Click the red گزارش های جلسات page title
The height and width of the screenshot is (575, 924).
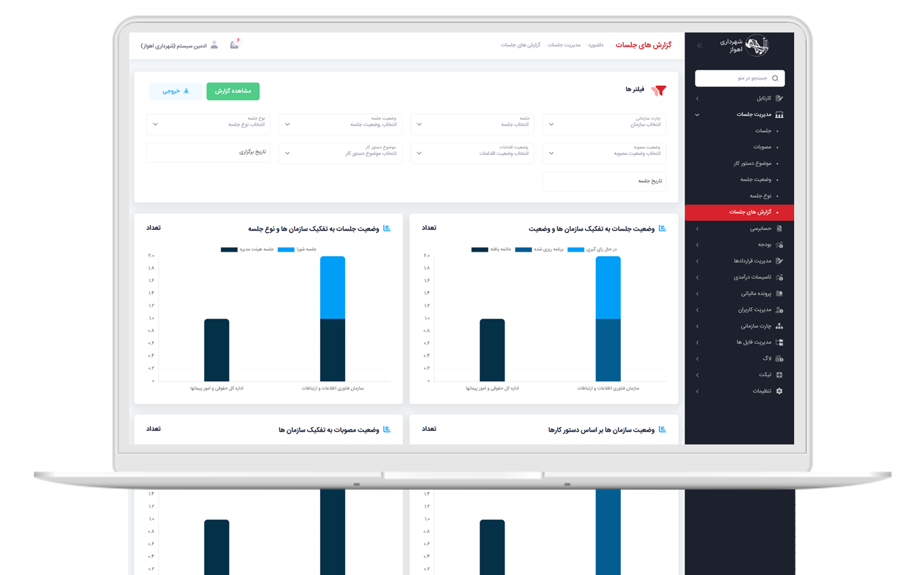click(x=643, y=45)
